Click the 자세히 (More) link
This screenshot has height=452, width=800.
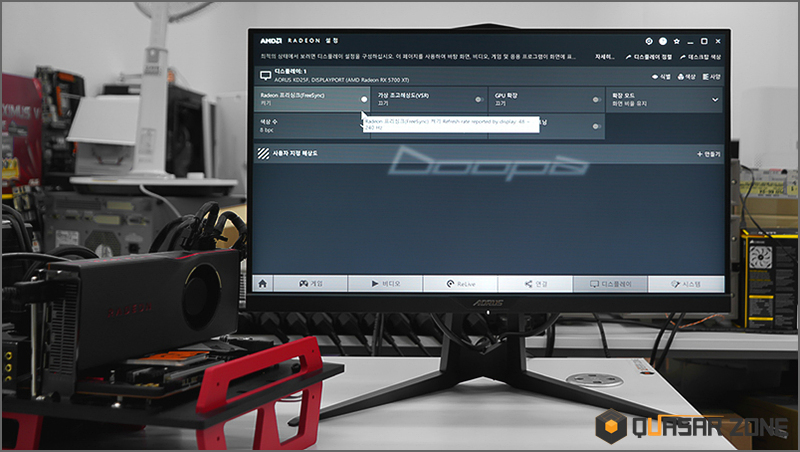point(605,57)
